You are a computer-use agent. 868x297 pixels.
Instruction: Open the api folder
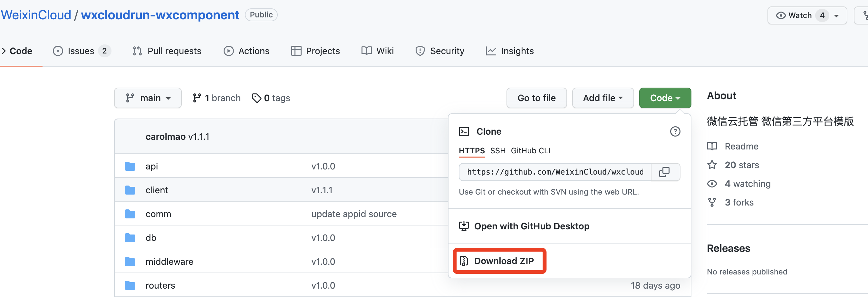(x=152, y=166)
